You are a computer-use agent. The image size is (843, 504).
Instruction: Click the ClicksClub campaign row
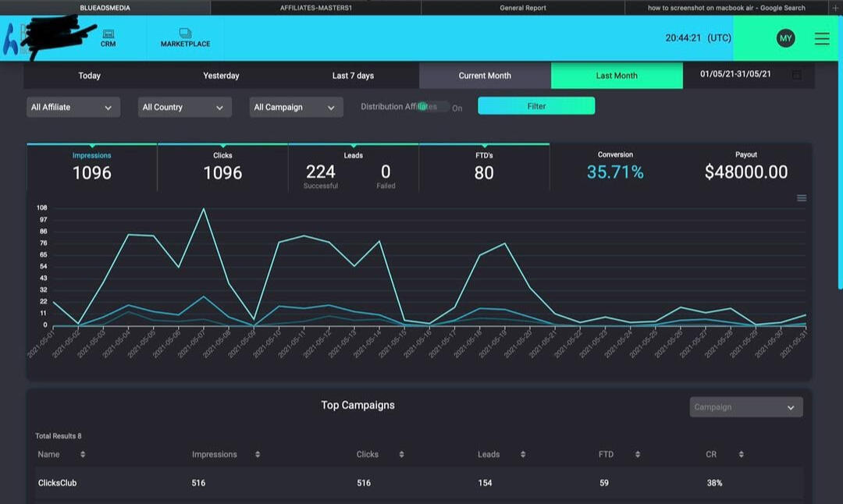point(58,483)
